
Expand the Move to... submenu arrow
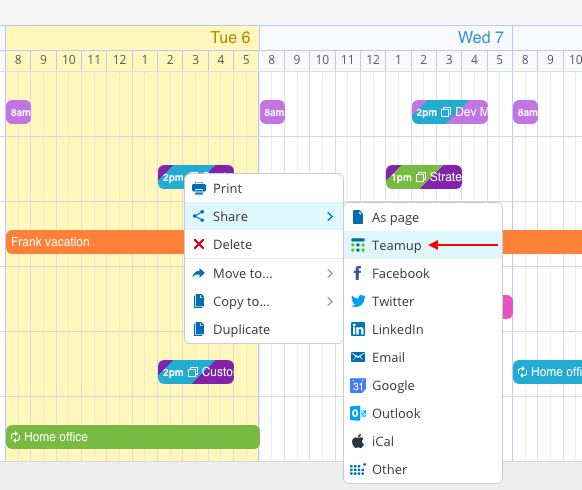tap(330, 274)
